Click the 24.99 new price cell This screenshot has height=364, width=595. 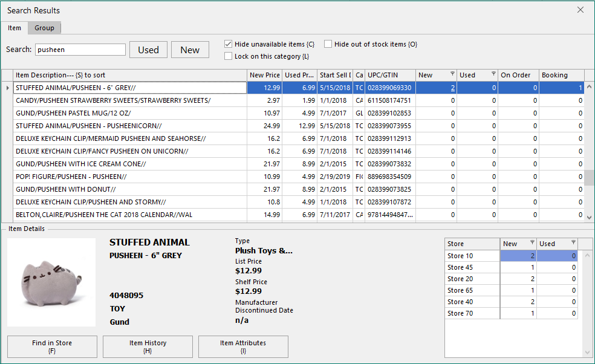265,126
